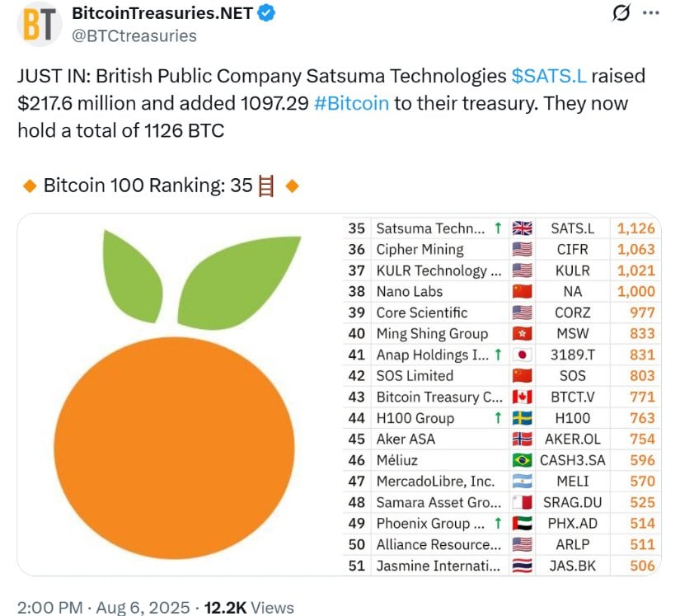Click the green up arrow for Satsuma
Viewport: 680px width, 616px height.
[499, 228]
